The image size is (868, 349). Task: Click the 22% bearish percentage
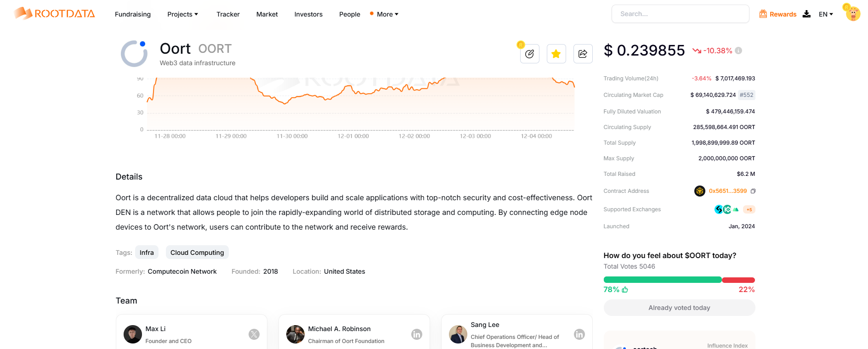[747, 290]
